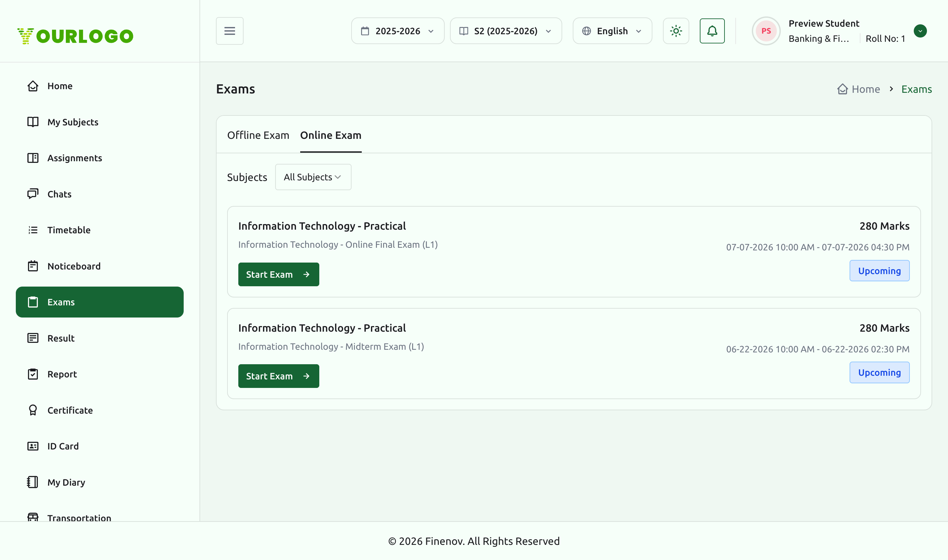Click the Home sidebar icon
The image size is (948, 560).
(x=33, y=86)
